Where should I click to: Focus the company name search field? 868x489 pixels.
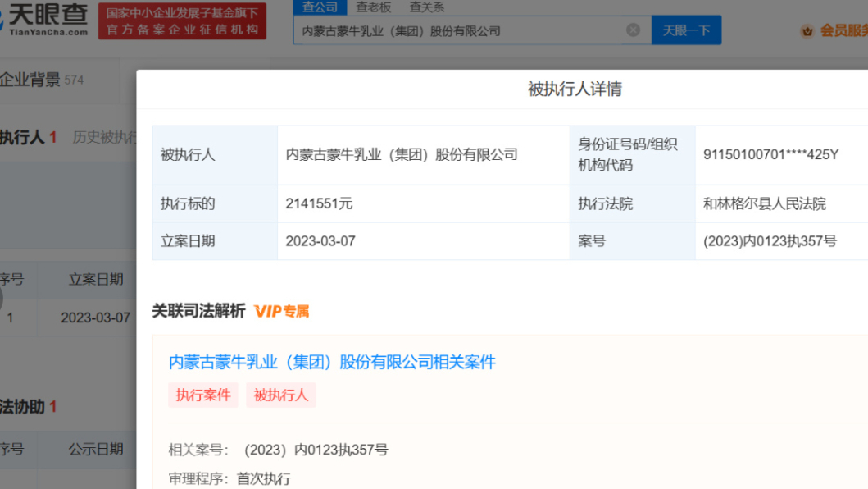coord(459,30)
